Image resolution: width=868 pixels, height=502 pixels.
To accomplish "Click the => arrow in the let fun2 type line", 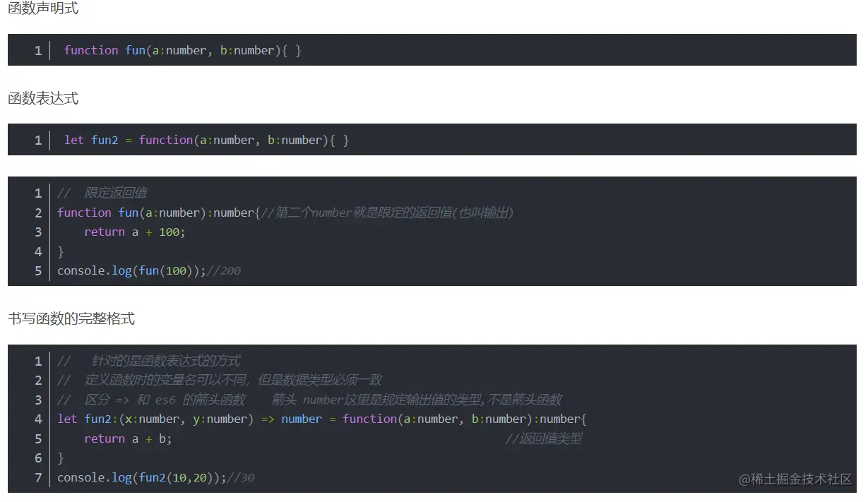I will pos(268,419).
